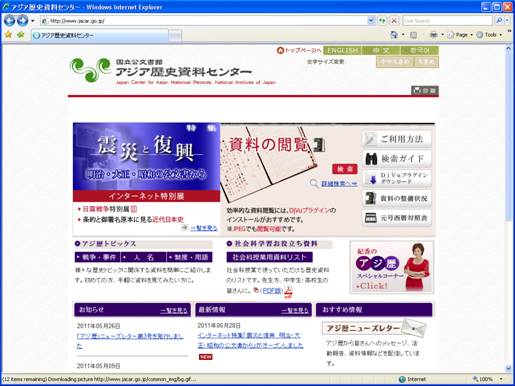Click インターネット特別展 red banner
The image size is (515, 386).
click(146, 196)
